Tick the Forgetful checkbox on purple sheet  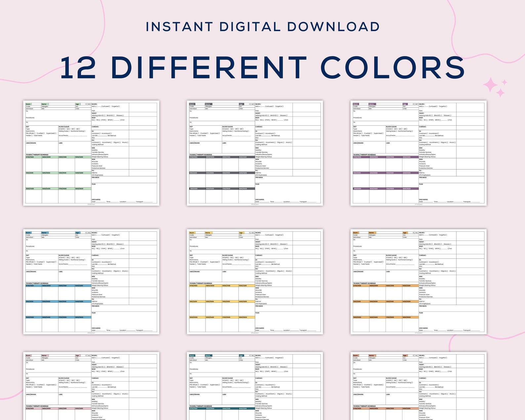(x=446, y=106)
